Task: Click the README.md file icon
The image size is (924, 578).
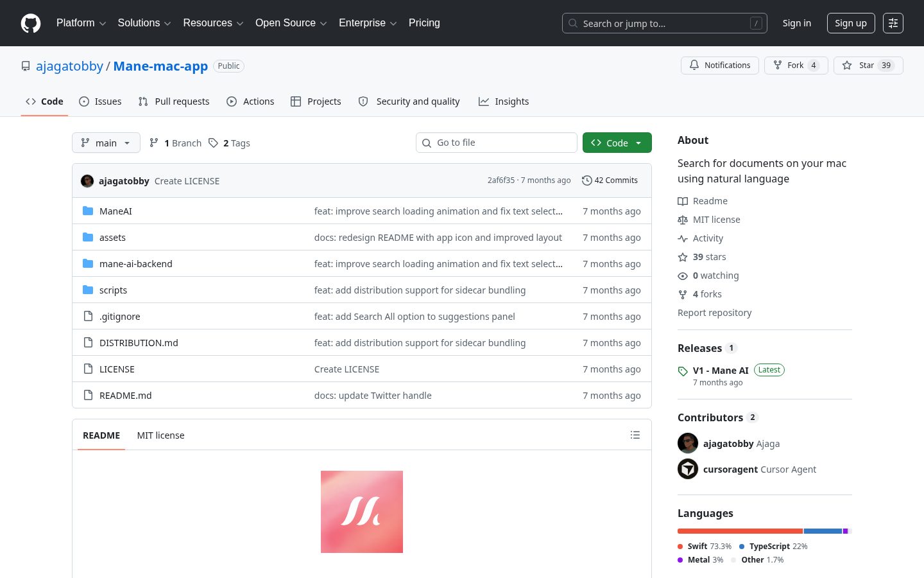Action: [x=88, y=395]
